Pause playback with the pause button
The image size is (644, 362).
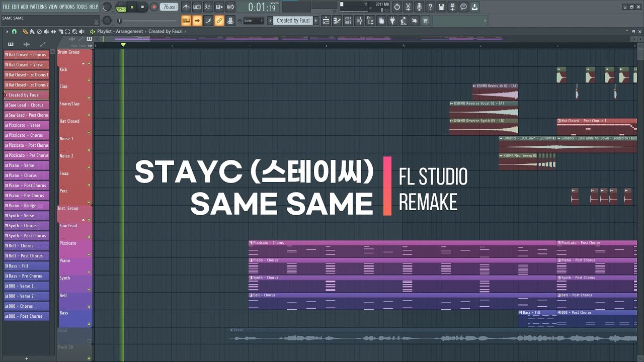tap(132, 7)
